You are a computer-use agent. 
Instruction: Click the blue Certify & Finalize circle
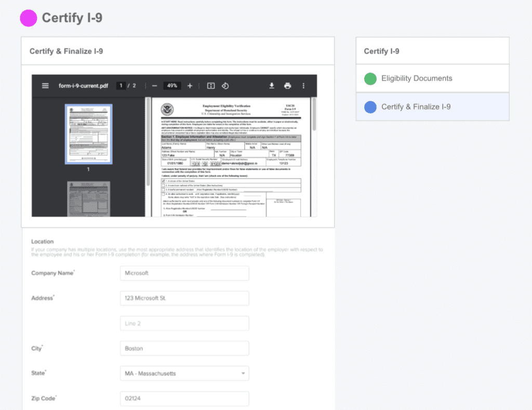[370, 107]
